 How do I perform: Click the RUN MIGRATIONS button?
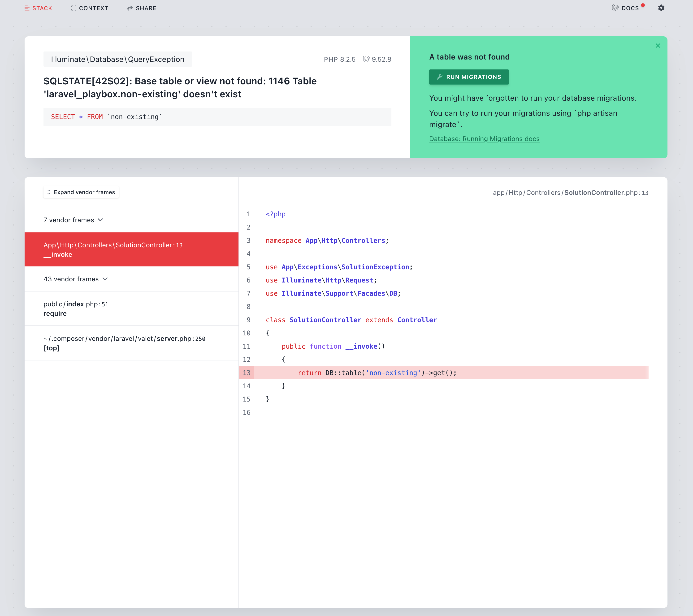(x=469, y=77)
